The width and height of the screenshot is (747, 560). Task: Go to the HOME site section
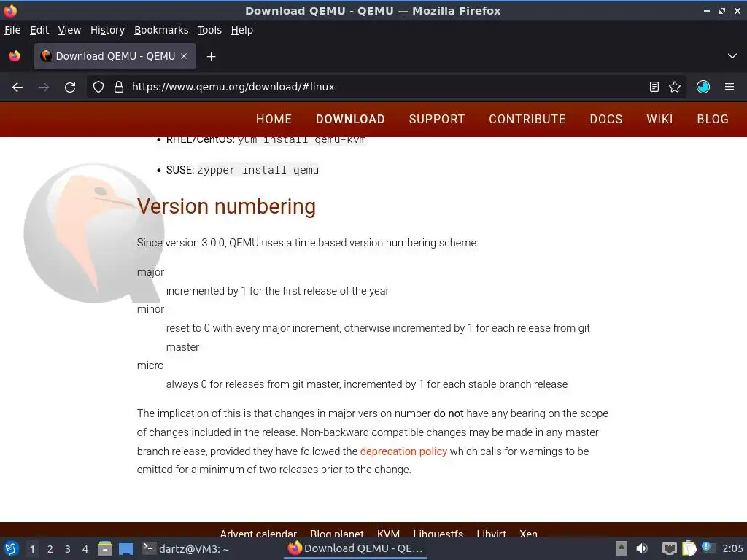pyautogui.click(x=274, y=119)
